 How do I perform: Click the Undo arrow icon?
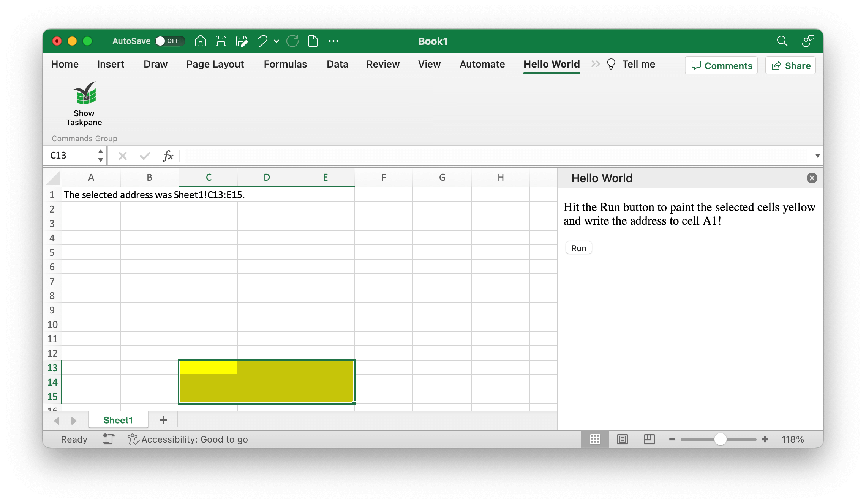(262, 41)
